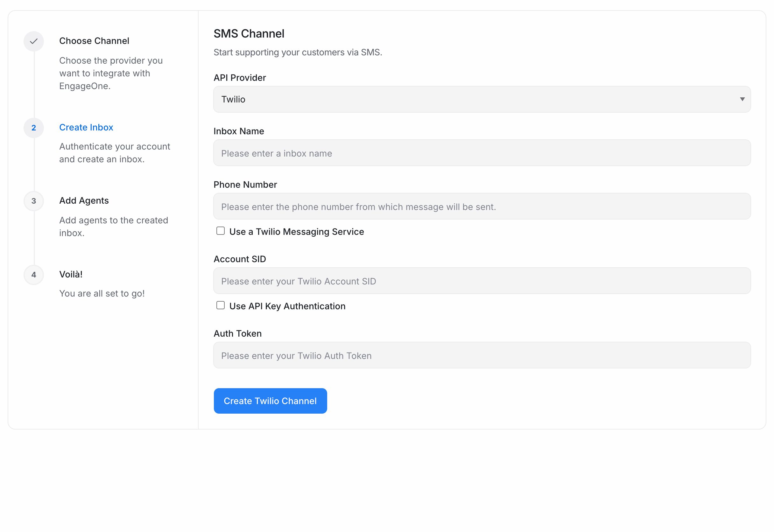Focus the Account SID input field

click(x=482, y=281)
